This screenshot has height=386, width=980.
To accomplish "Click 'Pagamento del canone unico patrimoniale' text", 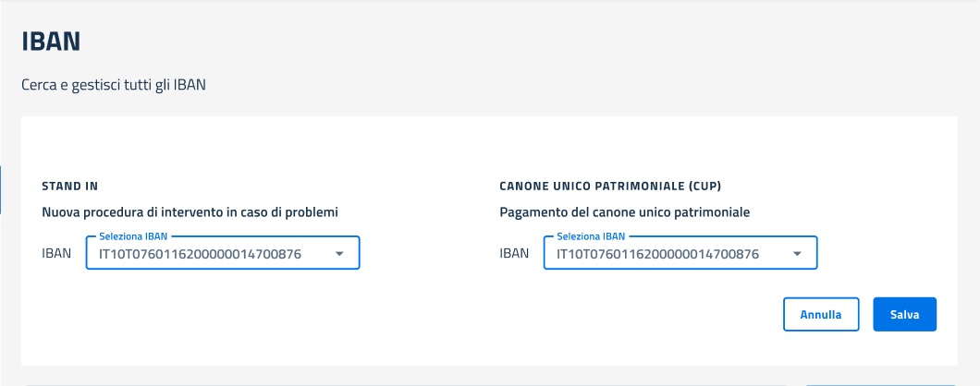I will click(x=624, y=212).
